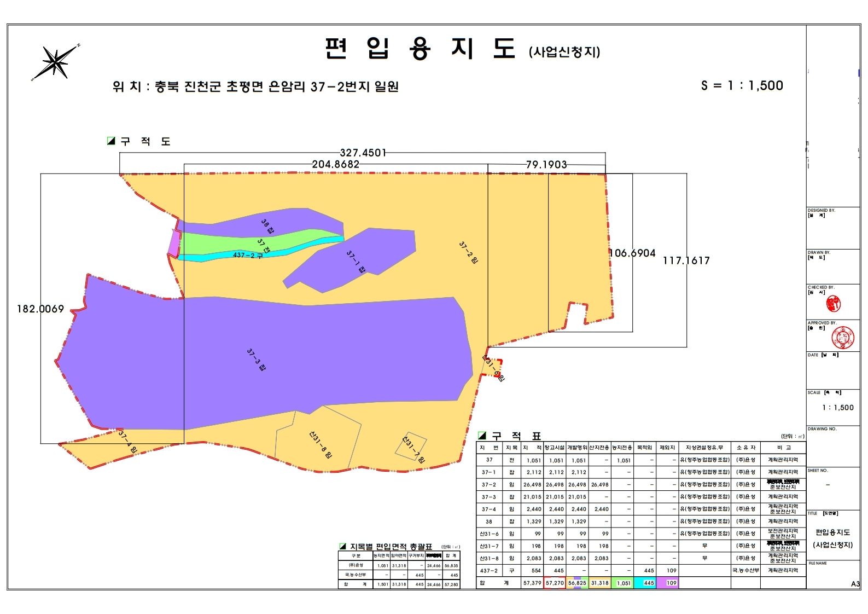Viewport: 868px width, 614px height.
Task: Click the 구 적 도 section heading
Action: coord(145,142)
